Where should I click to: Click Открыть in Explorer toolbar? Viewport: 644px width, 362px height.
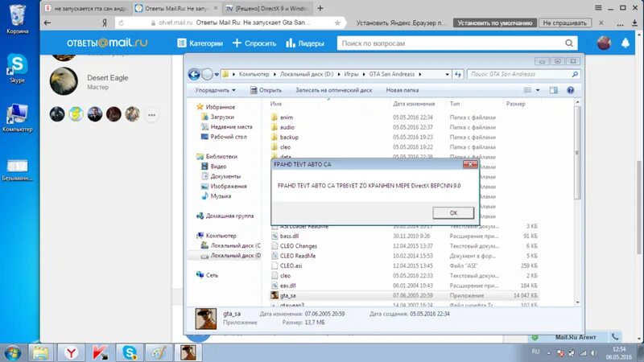pyautogui.click(x=266, y=90)
